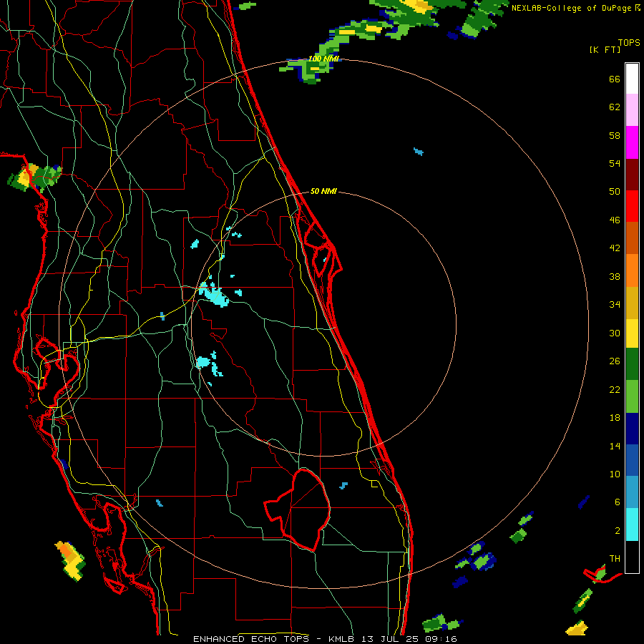
Task: Click the legend value "54"
Action: pos(615,163)
